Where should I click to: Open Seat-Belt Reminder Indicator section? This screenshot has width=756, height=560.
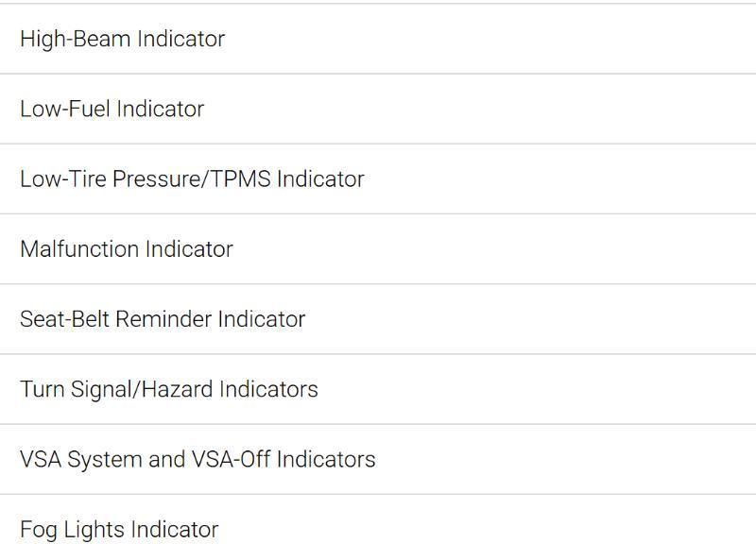point(163,318)
